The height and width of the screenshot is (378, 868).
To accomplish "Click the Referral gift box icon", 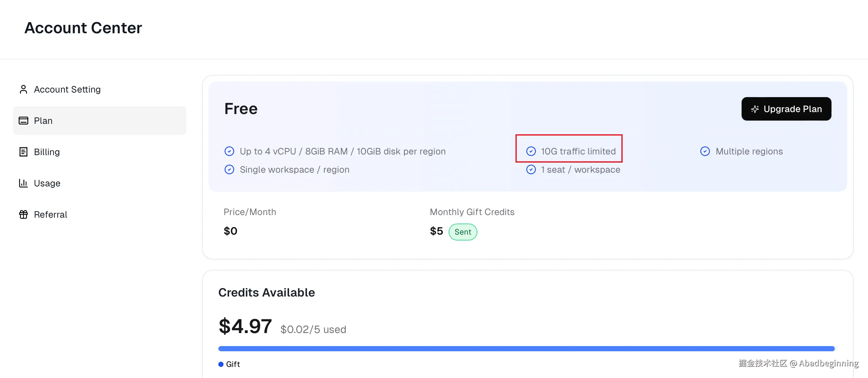I will [23, 215].
